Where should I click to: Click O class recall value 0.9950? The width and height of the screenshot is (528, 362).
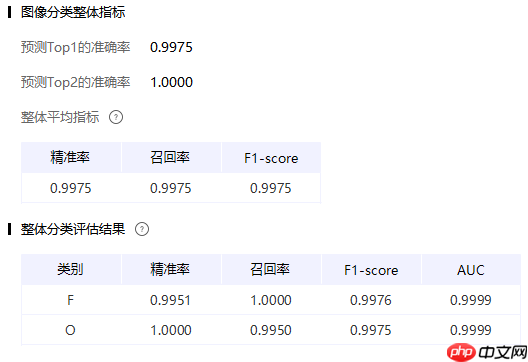(270, 330)
